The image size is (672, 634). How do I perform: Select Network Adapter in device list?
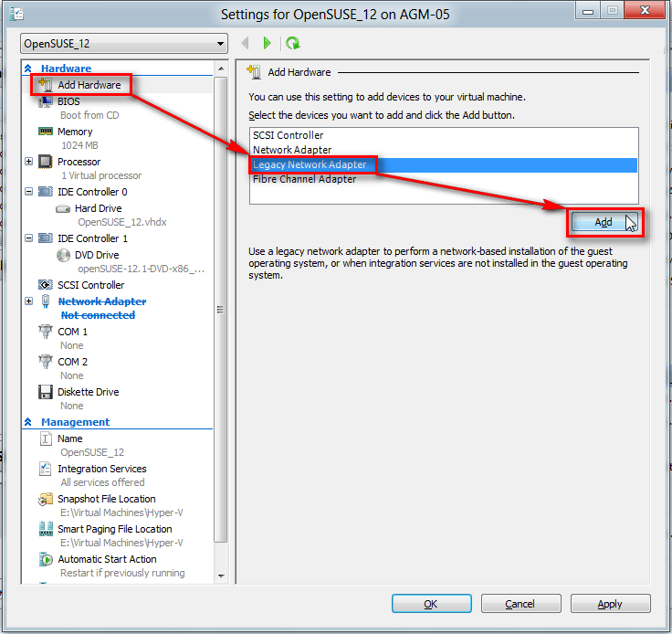pyautogui.click(x=291, y=150)
